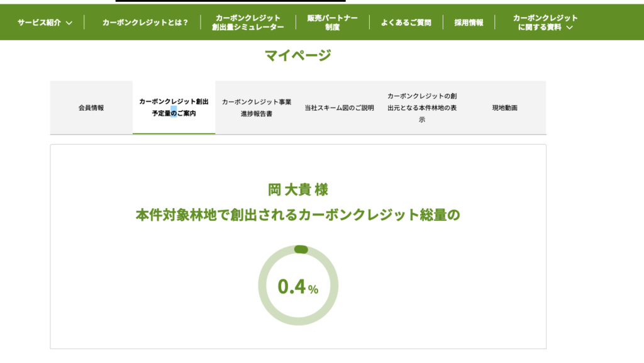This screenshot has height=363, width=644.
Task: Expand the サービス紹介 dropdown chevron
Action: (x=69, y=23)
